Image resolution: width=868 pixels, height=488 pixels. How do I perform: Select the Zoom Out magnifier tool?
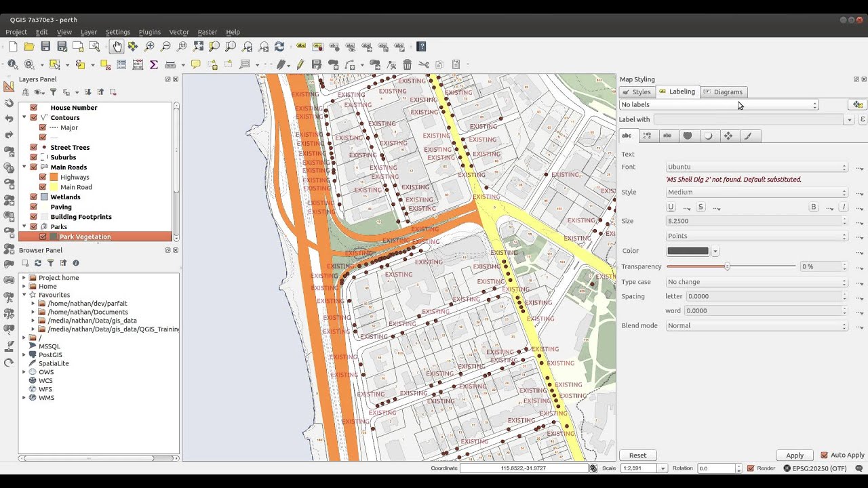tap(165, 47)
